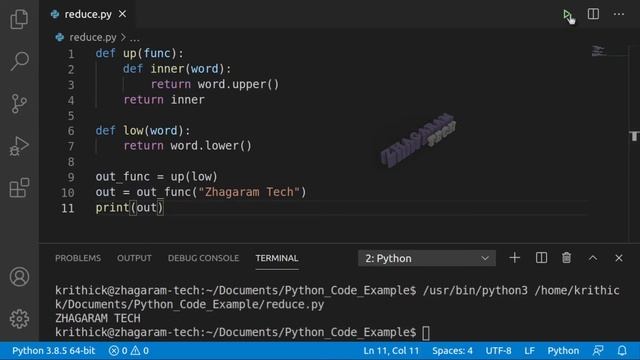The width and height of the screenshot is (640, 360).
Task: Click on 'return word.lower()' code line
Action: tap(187, 146)
